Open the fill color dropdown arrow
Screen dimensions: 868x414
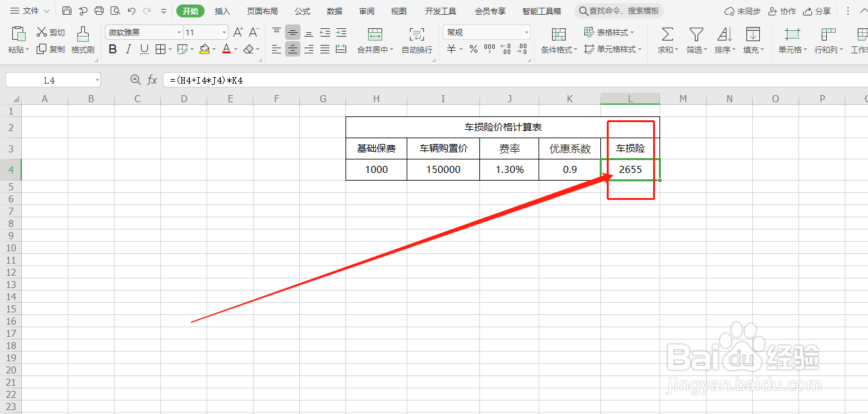pyautogui.click(x=213, y=49)
